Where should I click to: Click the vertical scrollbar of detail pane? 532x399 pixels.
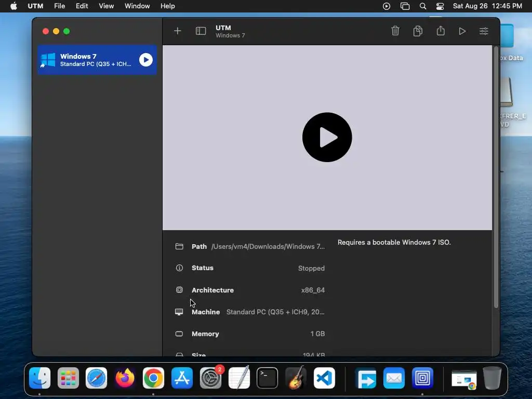pyautogui.click(x=496, y=177)
